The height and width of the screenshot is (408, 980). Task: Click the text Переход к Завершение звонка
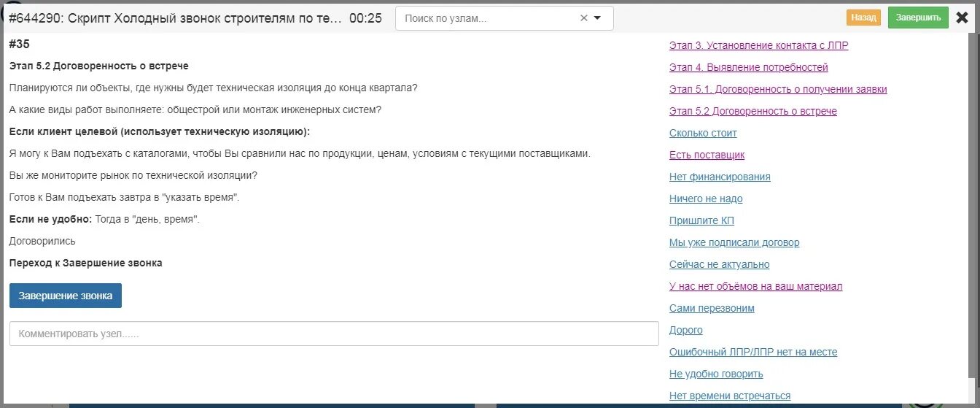pyautogui.click(x=86, y=263)
